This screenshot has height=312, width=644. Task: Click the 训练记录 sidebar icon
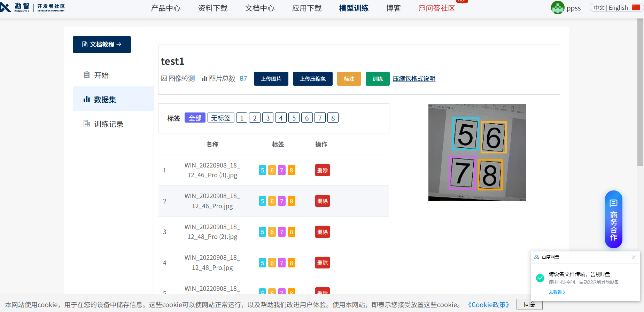pos(87,123)
